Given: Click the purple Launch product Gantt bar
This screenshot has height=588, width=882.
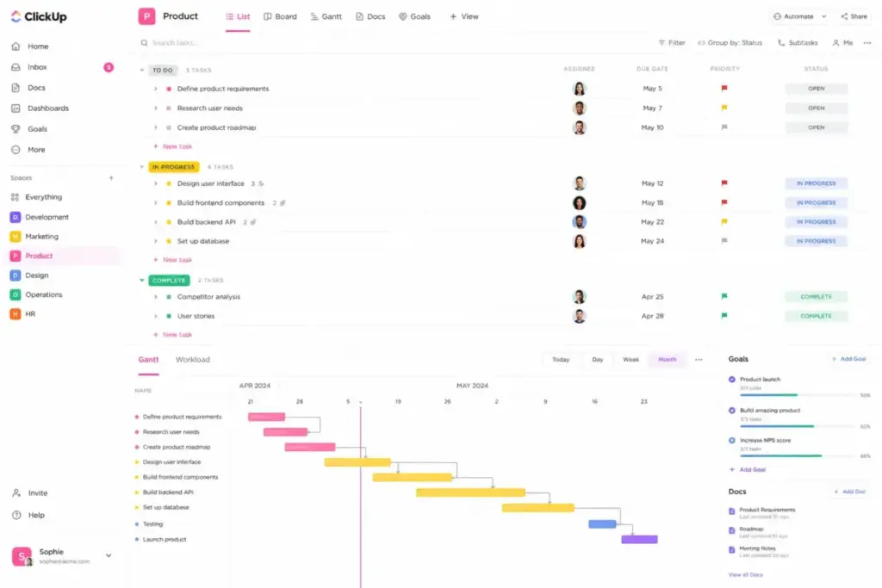Looking at the screenshot, I should pos(639,539).
